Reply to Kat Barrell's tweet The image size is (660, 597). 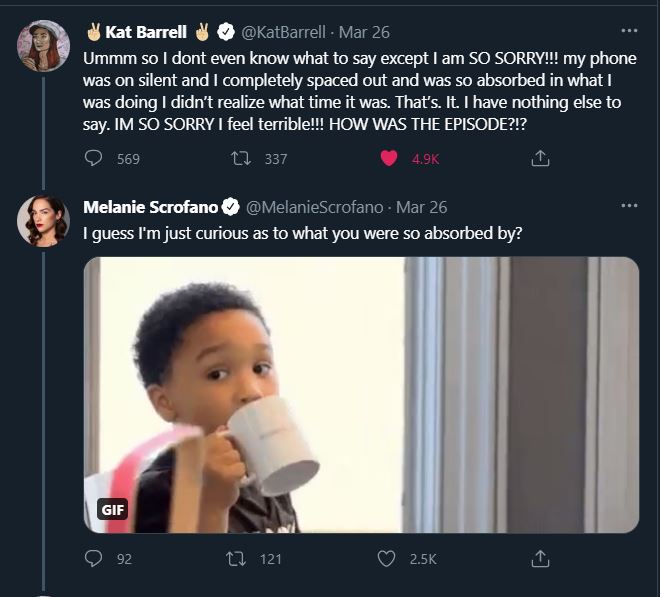click(94, 158)
